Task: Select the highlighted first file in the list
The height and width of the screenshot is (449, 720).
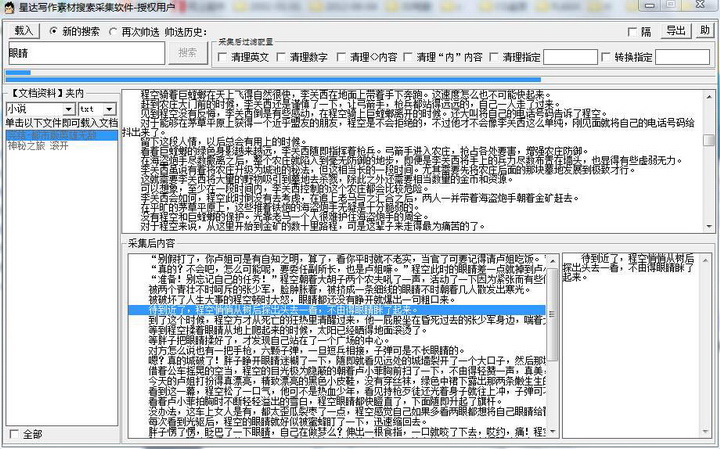Action: (x=62, y=135)
